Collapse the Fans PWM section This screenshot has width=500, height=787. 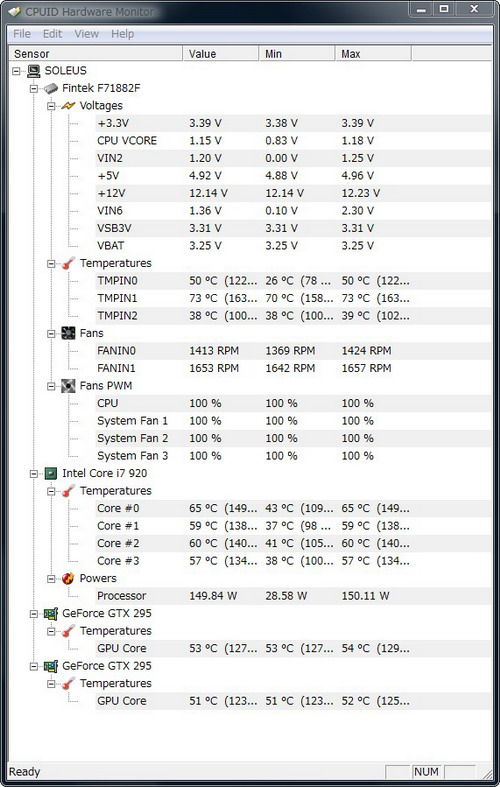51,386
